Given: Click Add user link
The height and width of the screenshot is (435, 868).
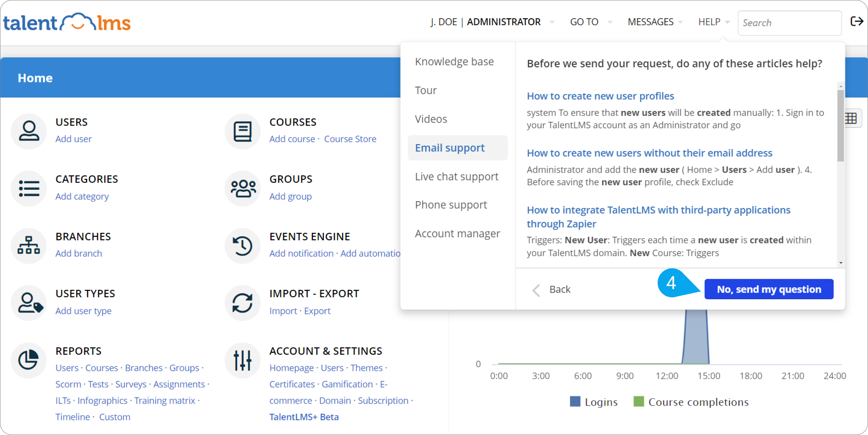Looking at the screenshot, I should coord(74,139).
